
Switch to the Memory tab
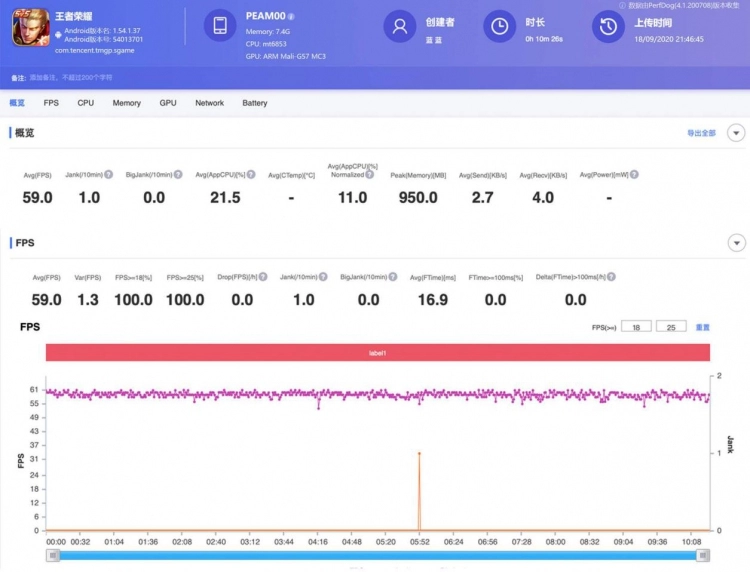click(x=126, y=103)
